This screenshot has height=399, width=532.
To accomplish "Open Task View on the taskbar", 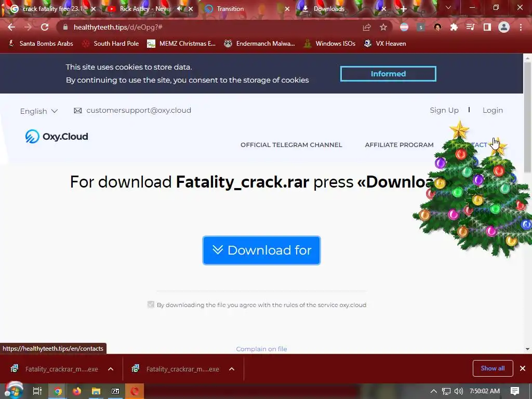I will (37, 391).
